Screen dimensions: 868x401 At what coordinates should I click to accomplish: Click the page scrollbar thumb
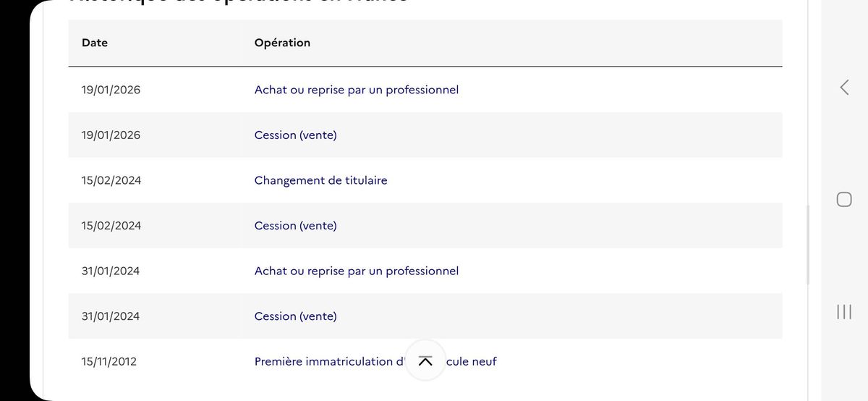coord(808,245)
